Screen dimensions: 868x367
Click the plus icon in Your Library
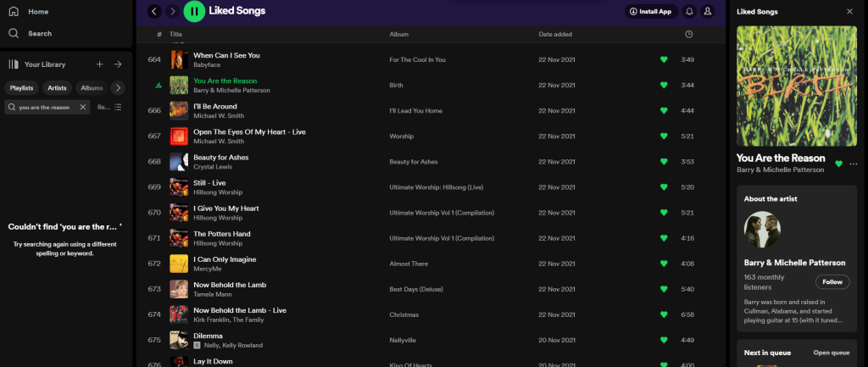click(99, 64)
